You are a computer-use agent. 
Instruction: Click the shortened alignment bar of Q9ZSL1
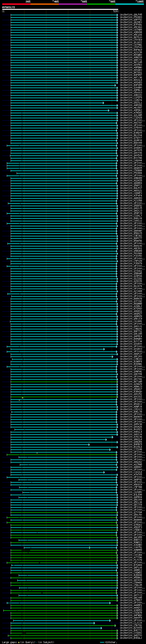click(x=57, y=103)
